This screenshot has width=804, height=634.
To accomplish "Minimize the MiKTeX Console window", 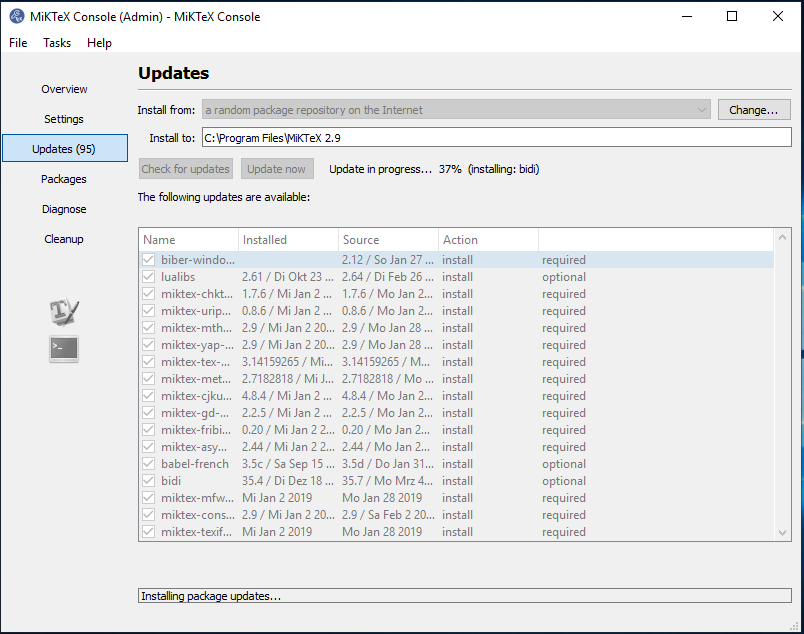I will click(687, 16).
